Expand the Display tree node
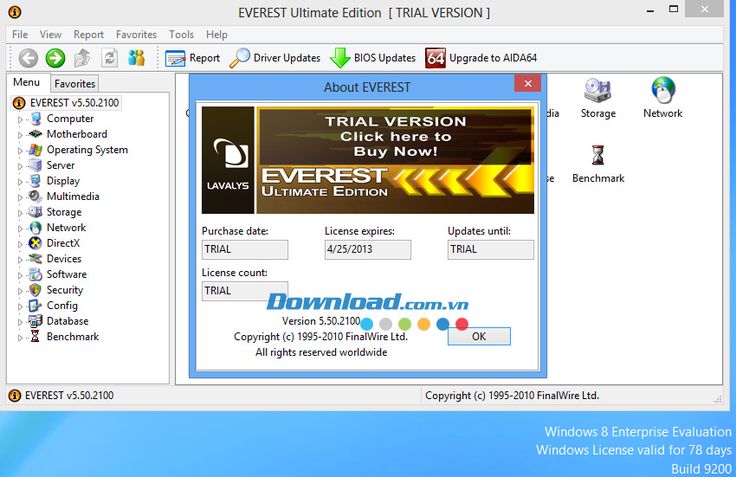736x477 pixels. (20, 182)
